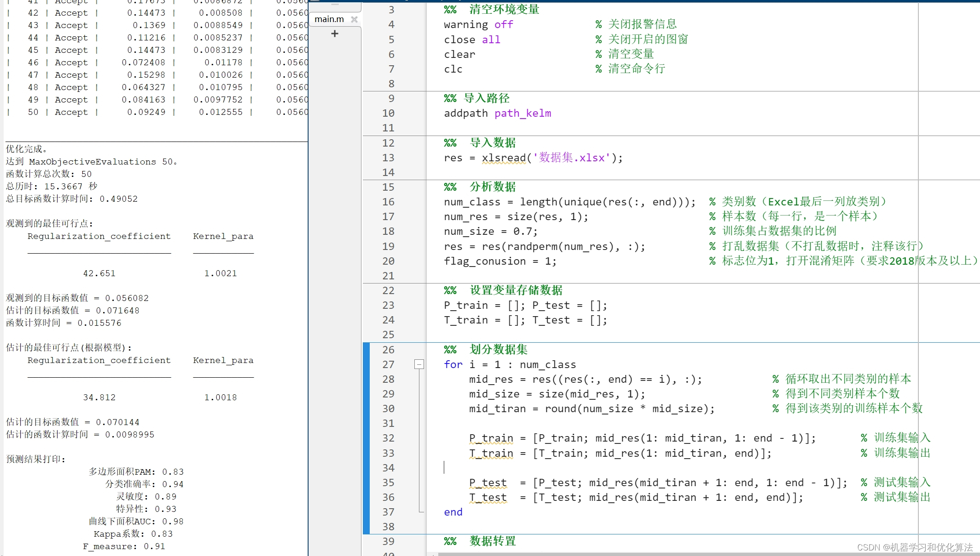Click 'res = res(randperm(num_res), :);' line
Screen dimensions: 980x556
click(x=544, y=247)
